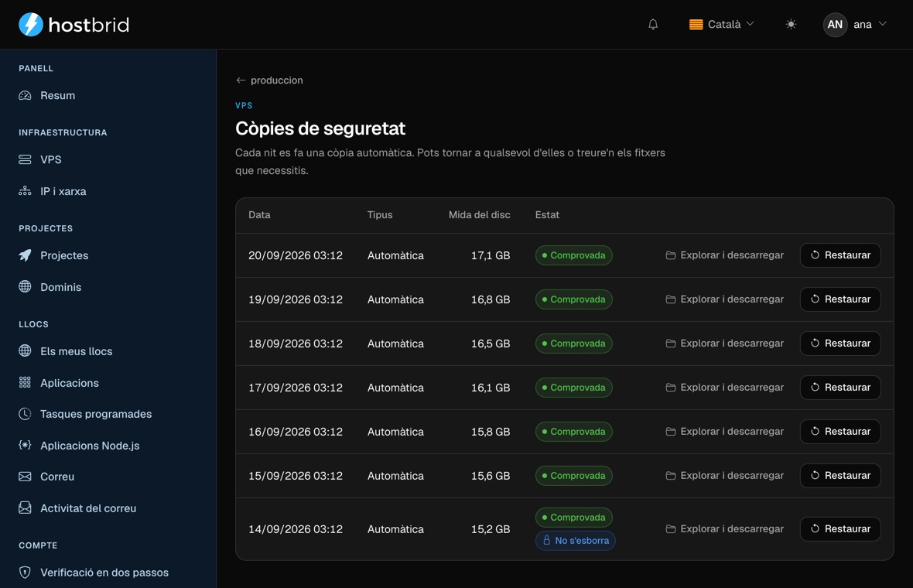
Task: Click the Aplicacions Node.js icon
Action: point(25,446)
